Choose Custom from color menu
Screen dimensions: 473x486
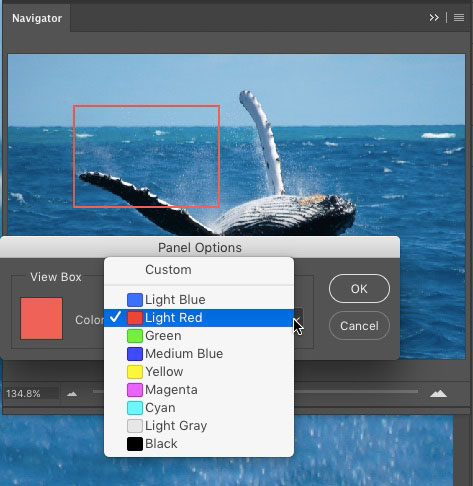click(199, 270)
